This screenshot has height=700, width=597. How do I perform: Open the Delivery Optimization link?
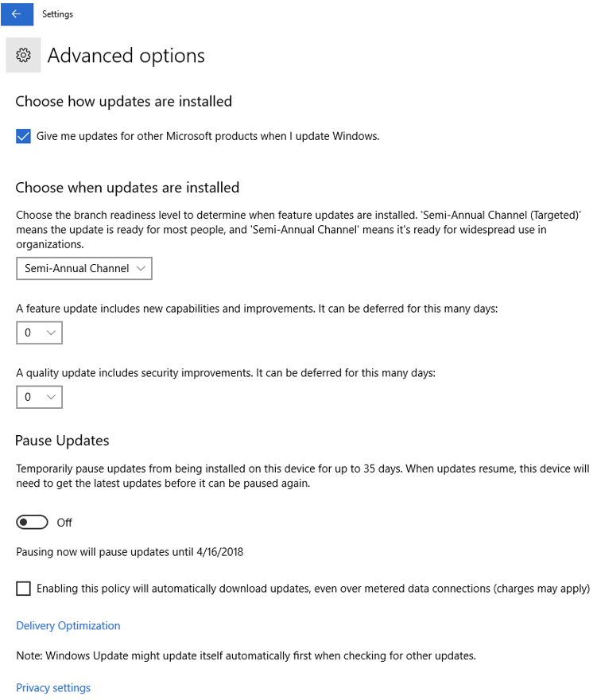pyautogui.click(x=68, y=626)
